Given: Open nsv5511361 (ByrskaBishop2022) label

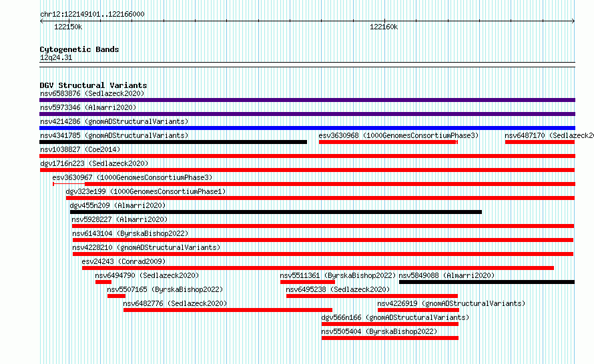Looking at the screenshot, I should 338,275.
